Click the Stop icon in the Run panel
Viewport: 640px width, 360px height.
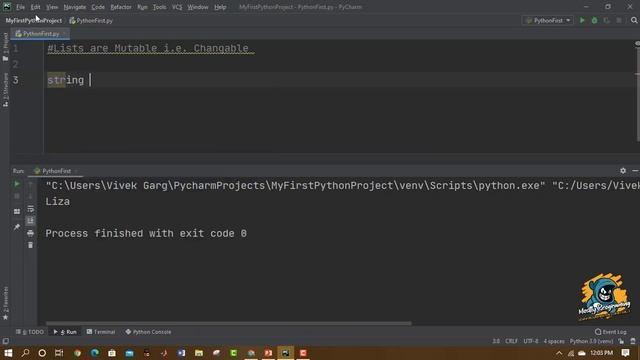[17, 196]
